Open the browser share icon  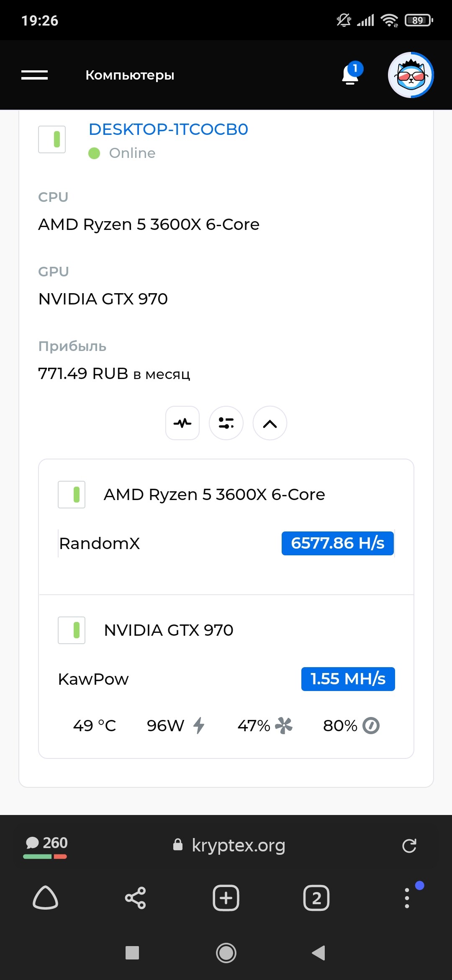[136, 898]
